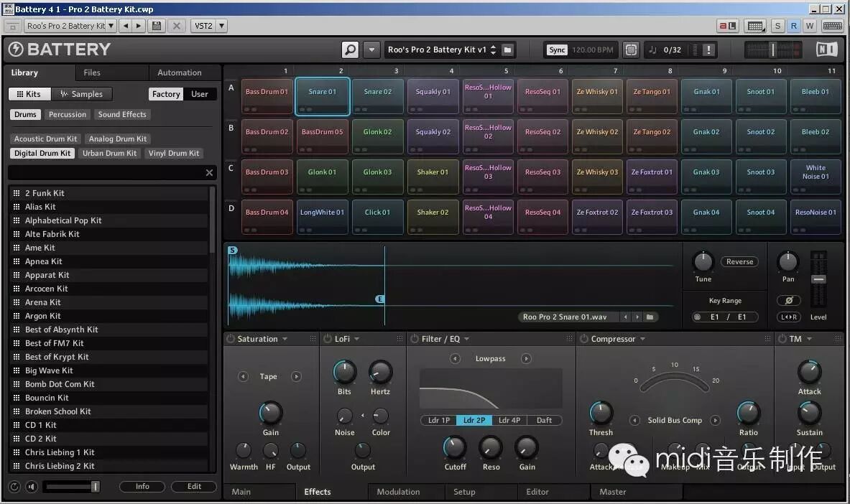Click the delete preset X icon in host toolbar
Screen dimensions: 850x504
176,25
